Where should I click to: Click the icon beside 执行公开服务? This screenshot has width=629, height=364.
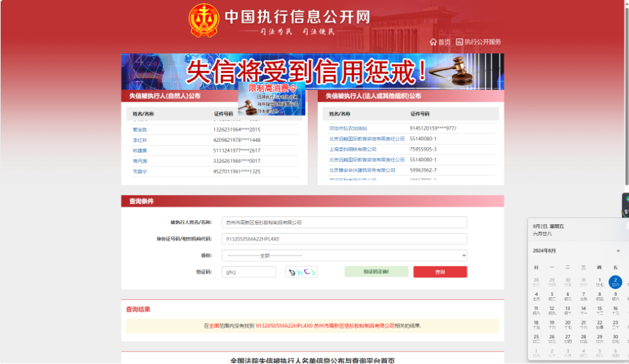[x=459, y=42]
